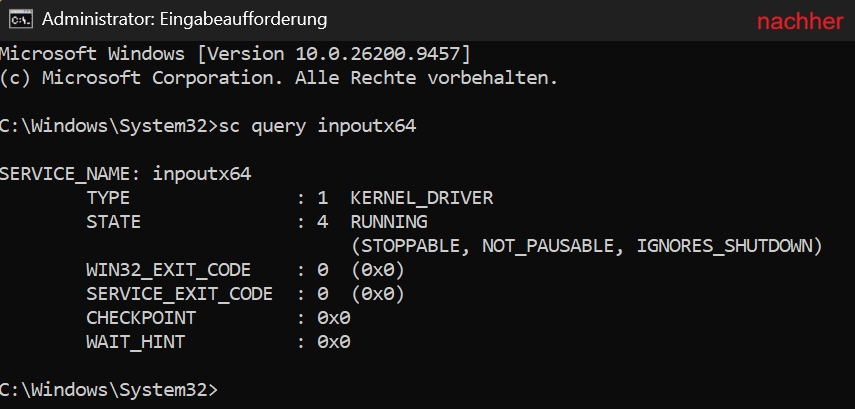This screenshot has width=855, height=409.
Task: Click the Microsoft Corporation copyright line
Action: tap(279, 77)
